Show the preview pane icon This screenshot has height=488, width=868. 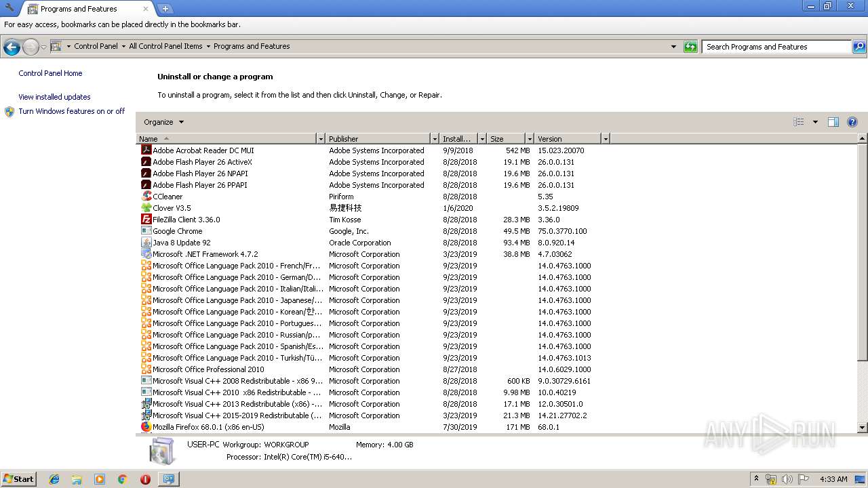[x=833, y=122]
